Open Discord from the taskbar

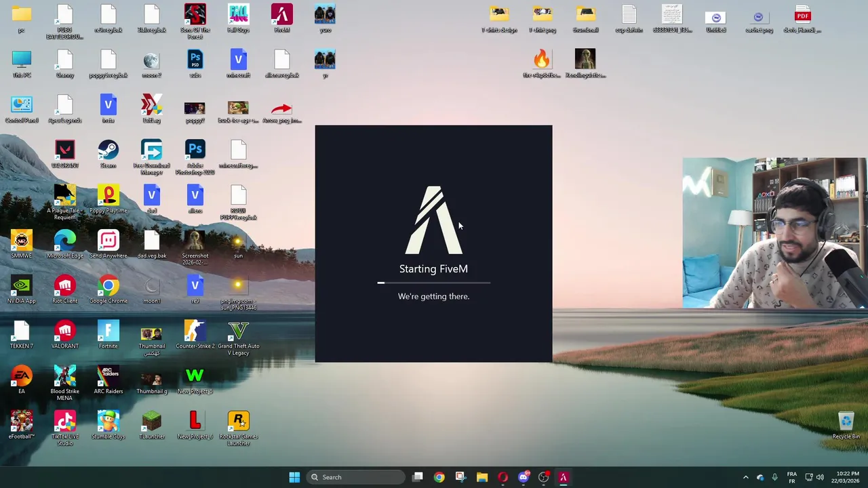pos(523,477)
